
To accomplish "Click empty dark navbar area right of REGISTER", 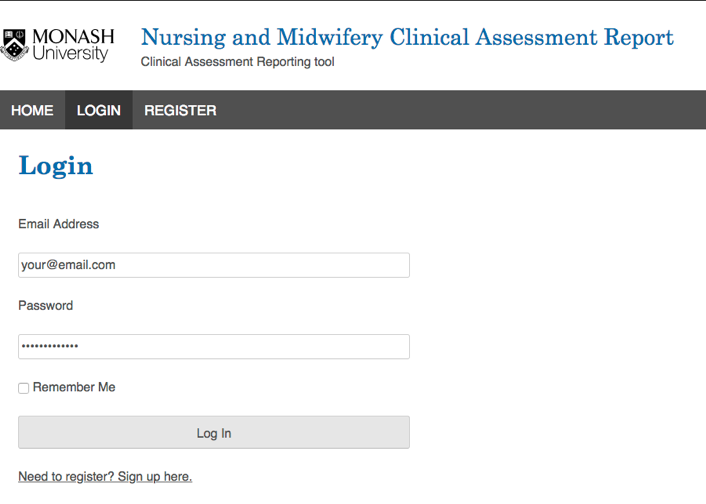I will (x=460, y=110).
